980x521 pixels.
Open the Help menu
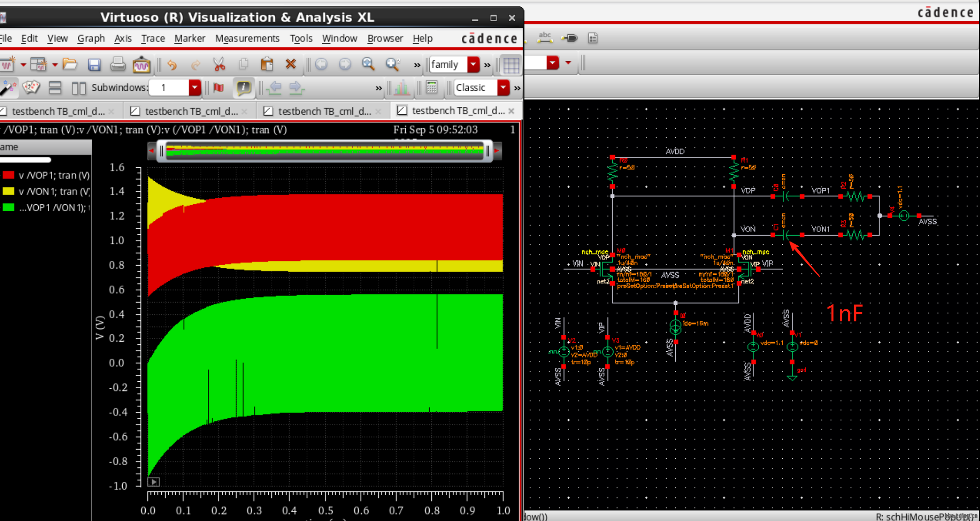(422, 38)
